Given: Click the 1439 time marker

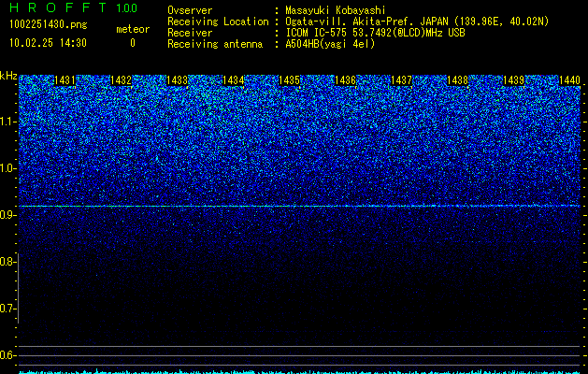Looking at the screenshot, I should click(x=513, y=80).
